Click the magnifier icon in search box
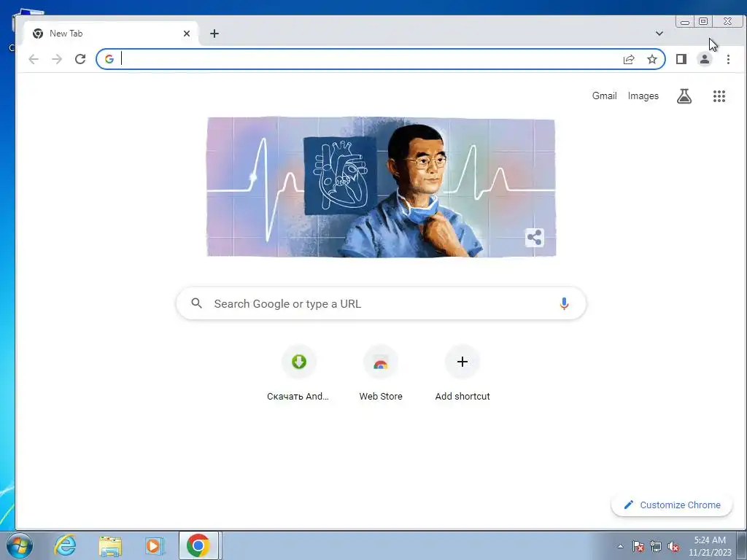 click(196, 303)
